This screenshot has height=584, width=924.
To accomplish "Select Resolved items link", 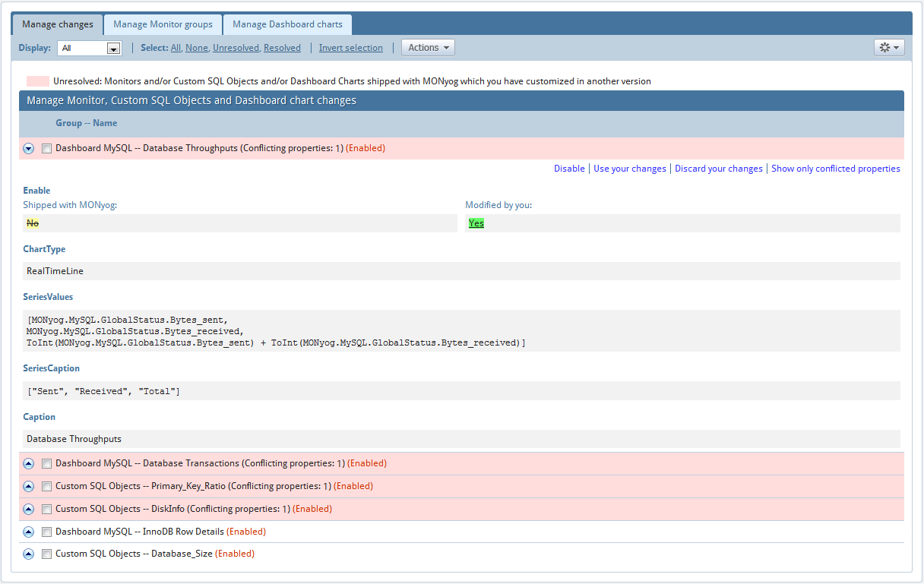I will coord(282,48).
